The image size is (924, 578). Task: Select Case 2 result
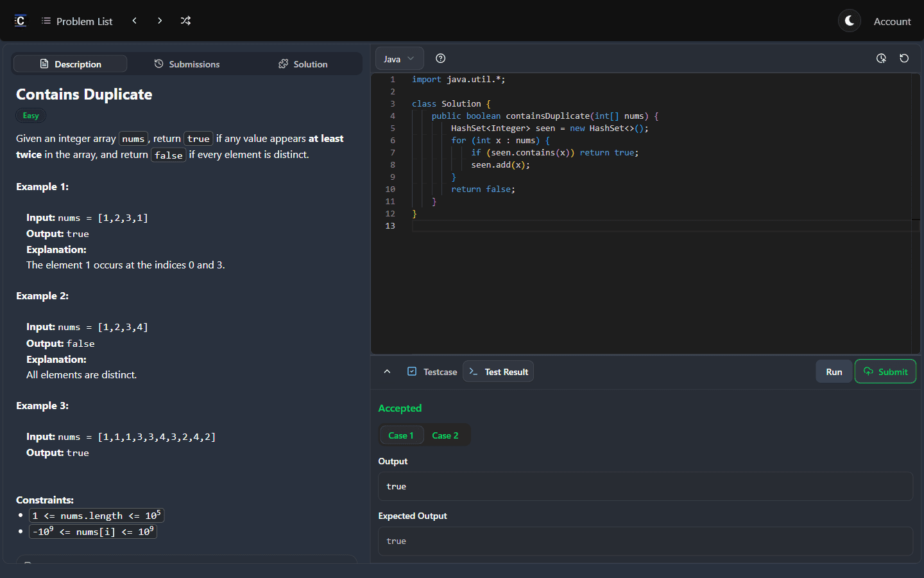(x=445, y=435)
